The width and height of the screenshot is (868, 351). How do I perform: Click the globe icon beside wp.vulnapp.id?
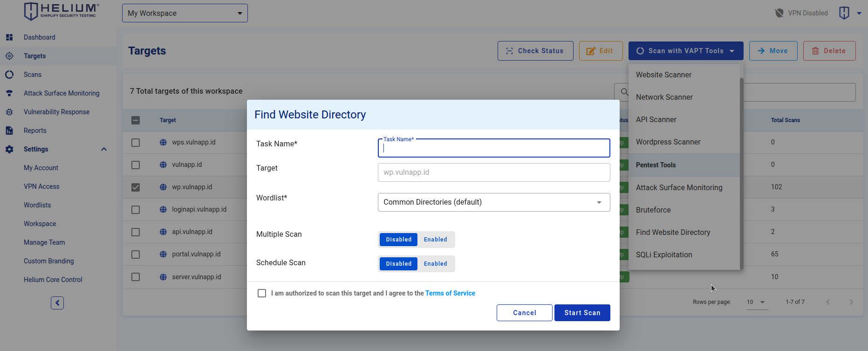[x=163, y=187]
